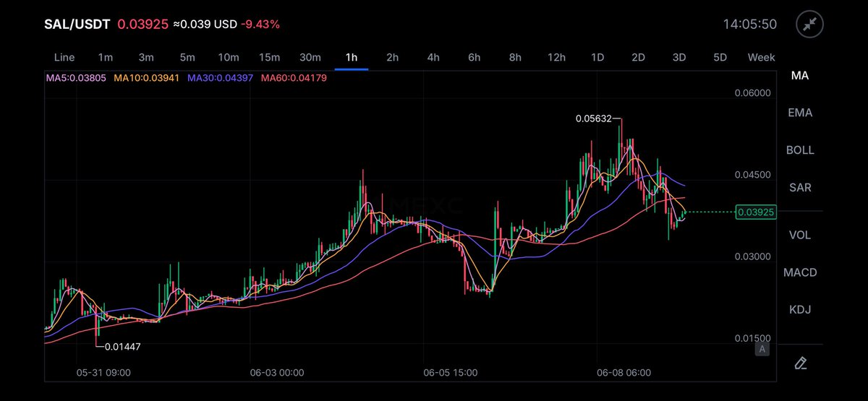Select the 2D timeframe
Viewport: 868px width, 401px height.
[x=638, y=57]
